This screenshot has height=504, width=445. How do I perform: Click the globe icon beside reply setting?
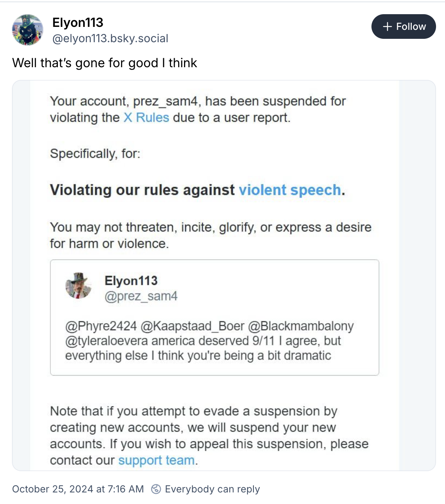click(x=156, y=489)
